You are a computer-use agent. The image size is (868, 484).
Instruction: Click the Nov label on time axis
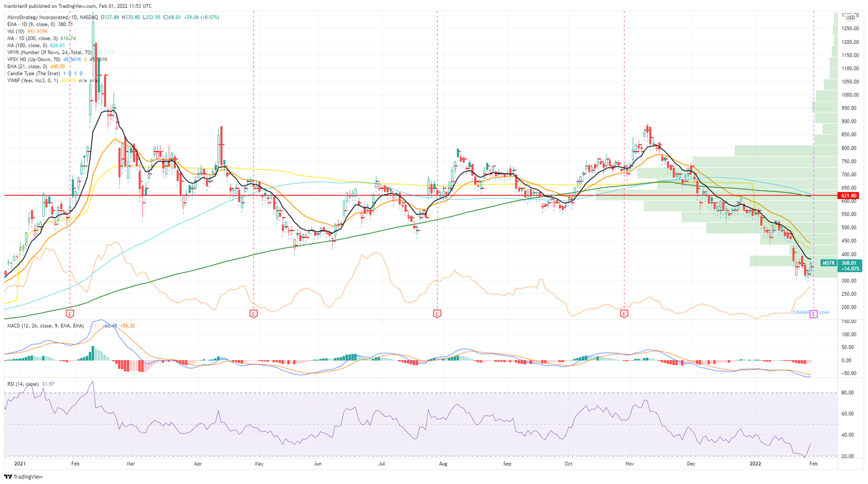pos(629,464)
